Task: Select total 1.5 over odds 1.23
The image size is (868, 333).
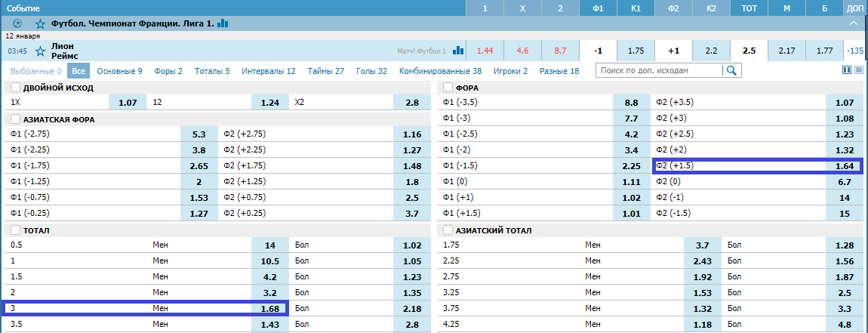Action: (412, 276)
